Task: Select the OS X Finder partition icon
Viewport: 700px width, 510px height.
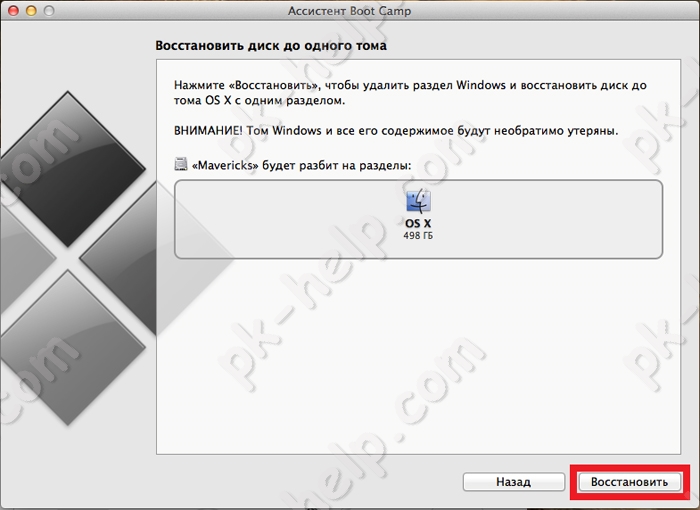Action: pyautogui.click(x=418, y=201)
